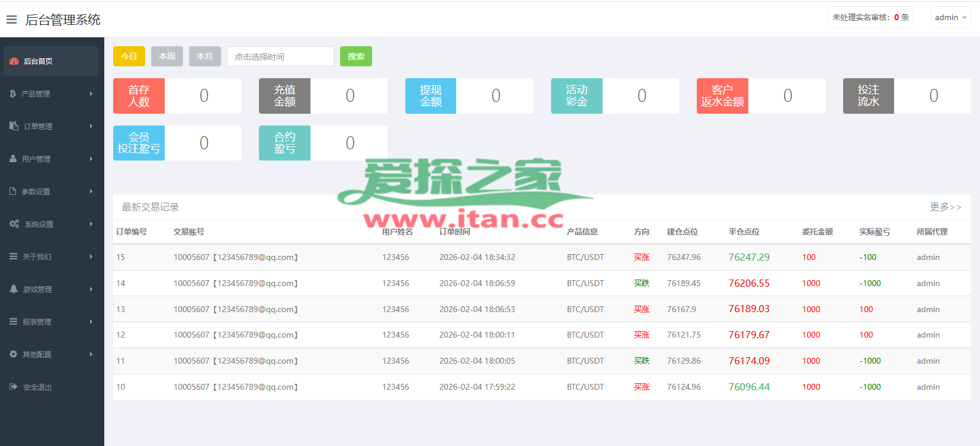980x446 pixels.
Task: Click the user icon for 用户管理
Action: coord(13,159)
